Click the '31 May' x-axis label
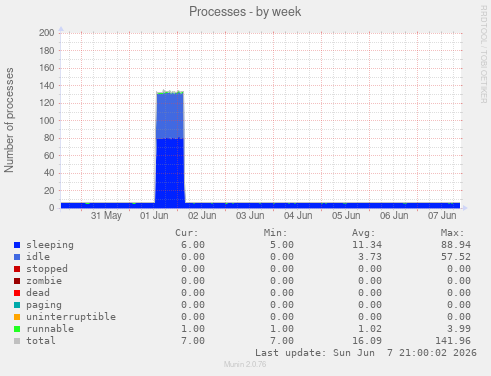The image size is (491, 376). click(106, 216)
